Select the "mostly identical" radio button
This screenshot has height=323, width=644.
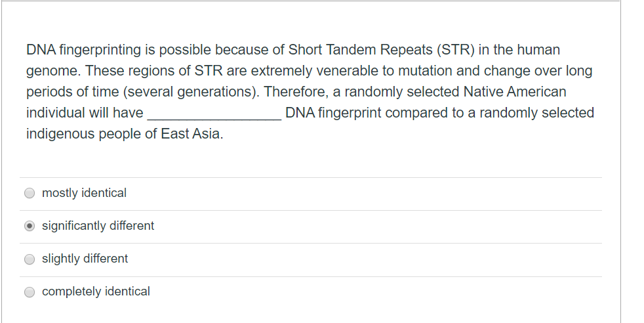pyautogui.click(x=30, y=193)
